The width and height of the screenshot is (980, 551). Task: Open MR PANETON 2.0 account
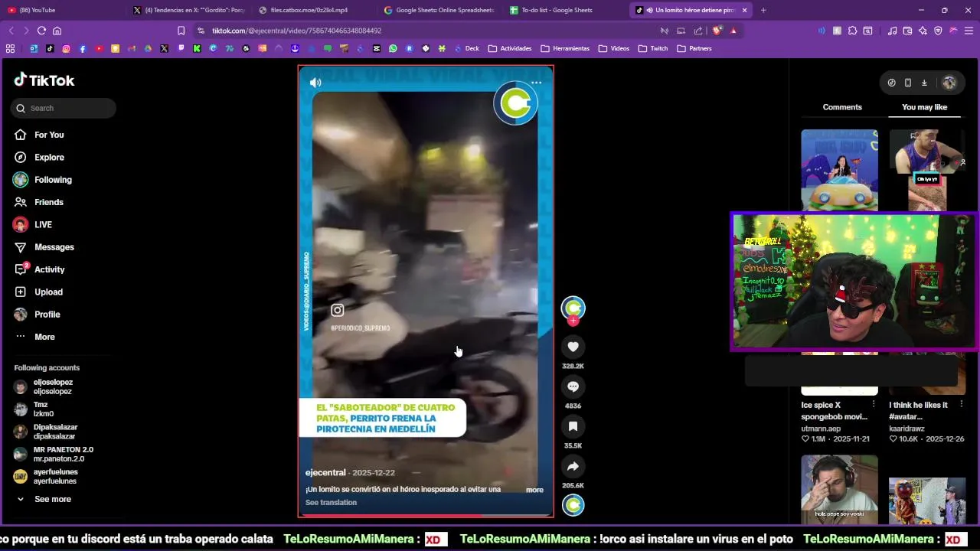63,454
